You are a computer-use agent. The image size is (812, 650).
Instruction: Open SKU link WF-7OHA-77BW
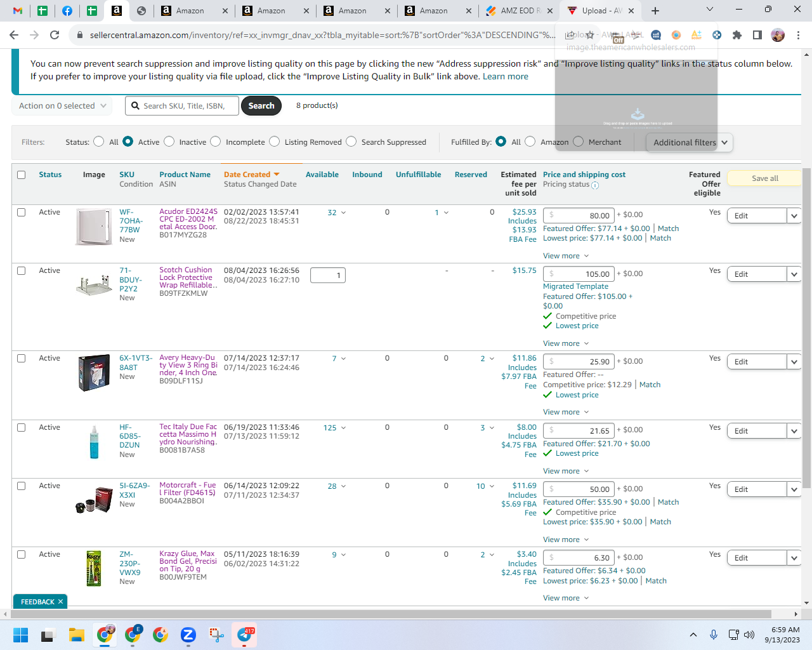(131, 221)
